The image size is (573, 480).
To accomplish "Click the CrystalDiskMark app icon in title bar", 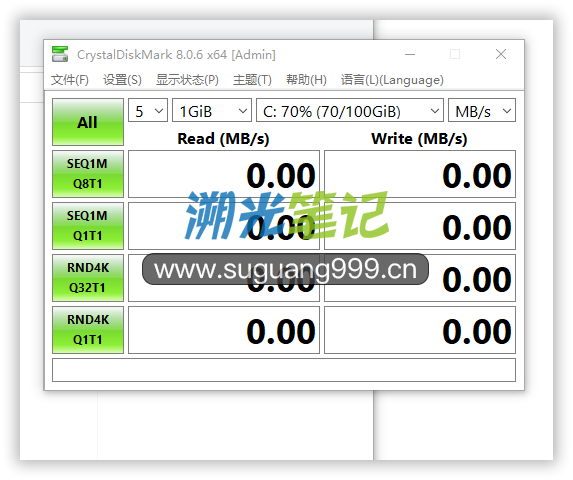I will click(60, 54).
